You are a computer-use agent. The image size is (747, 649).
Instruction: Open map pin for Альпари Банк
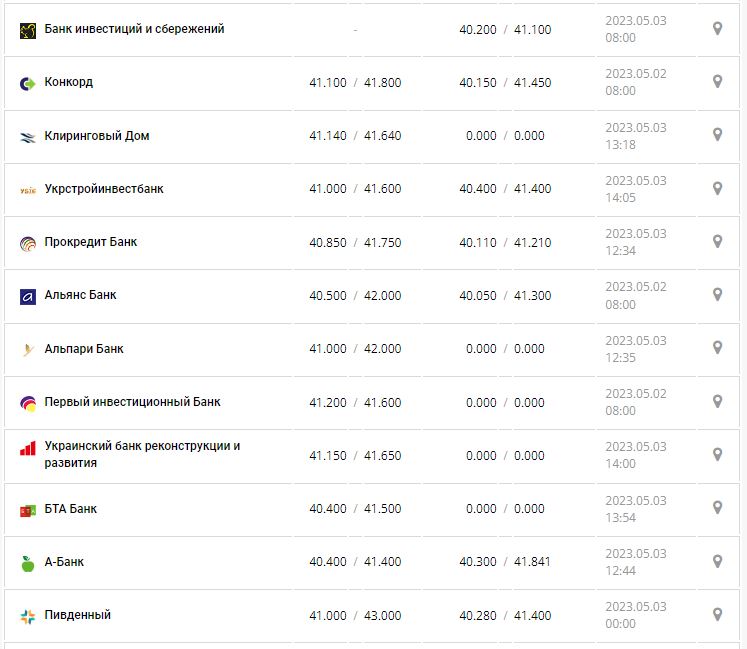click(717, 348)
